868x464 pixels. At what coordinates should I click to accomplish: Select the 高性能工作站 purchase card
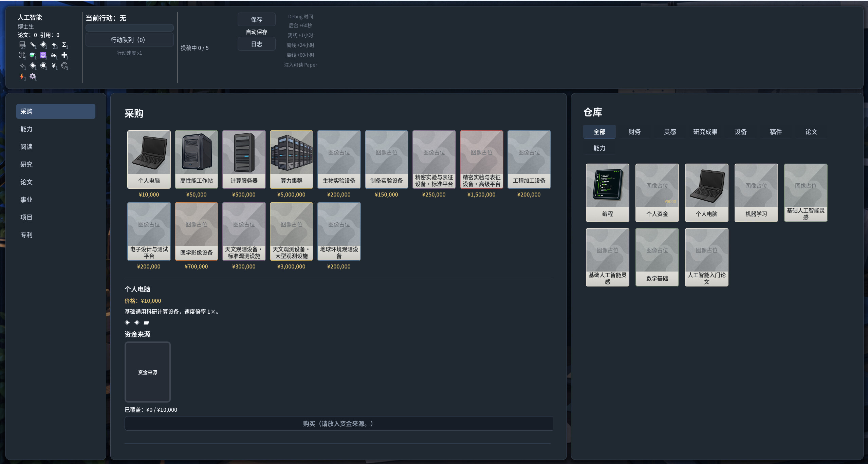click(x=197, y=160)
